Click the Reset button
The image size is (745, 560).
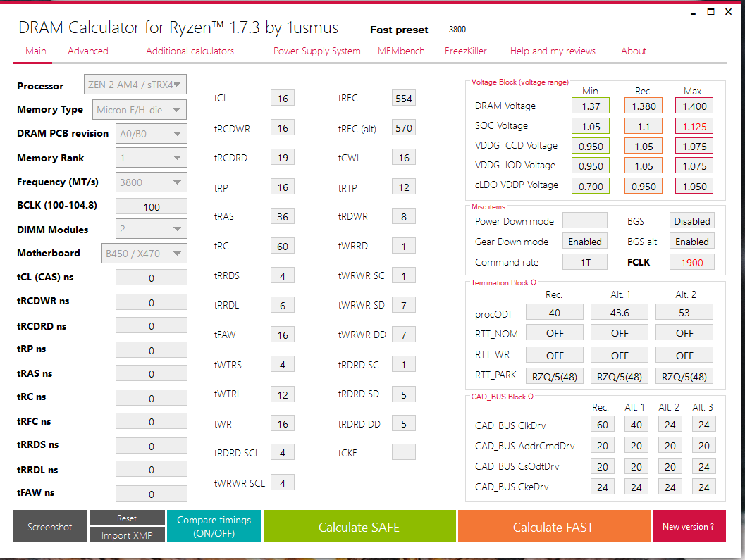pyautogui.click(x=128, y=518)
